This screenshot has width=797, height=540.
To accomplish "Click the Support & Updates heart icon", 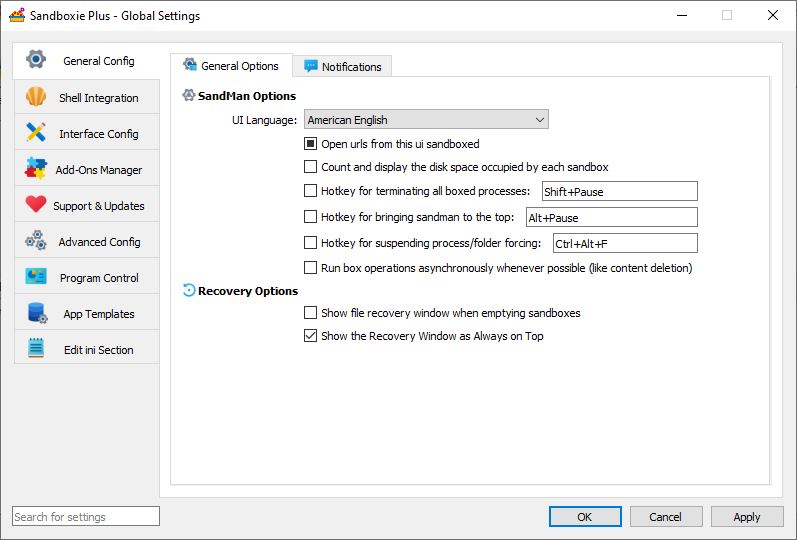I will [36, 204].
